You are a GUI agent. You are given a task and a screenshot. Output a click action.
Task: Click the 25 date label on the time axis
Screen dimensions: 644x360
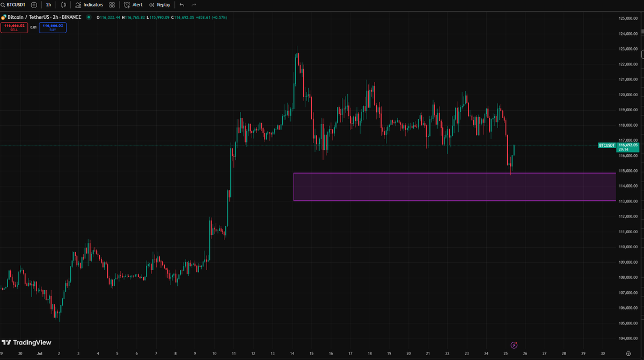(506, 354)
